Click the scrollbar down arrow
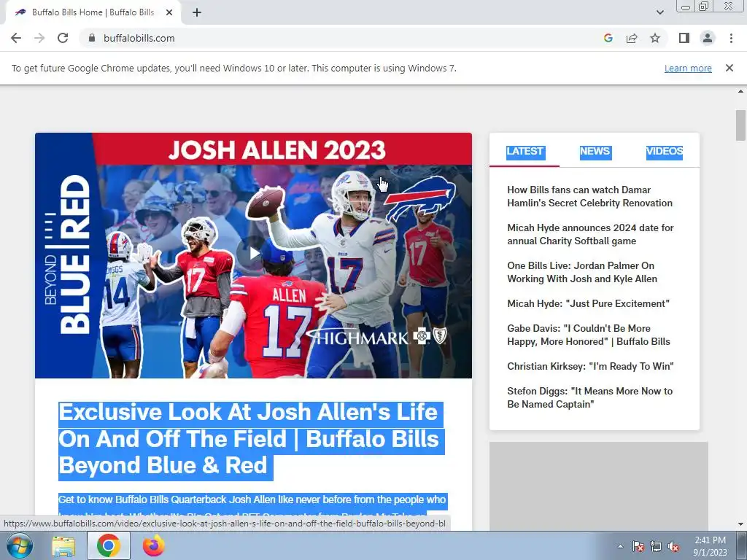The width and height of the screenshot is (747, 560). 740,525
